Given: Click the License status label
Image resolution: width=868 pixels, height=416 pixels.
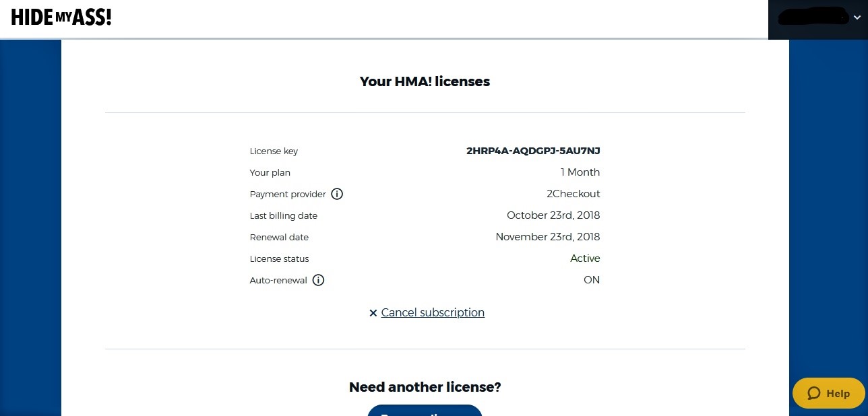Looking at the screenshot, I should [x=279, y=259].
